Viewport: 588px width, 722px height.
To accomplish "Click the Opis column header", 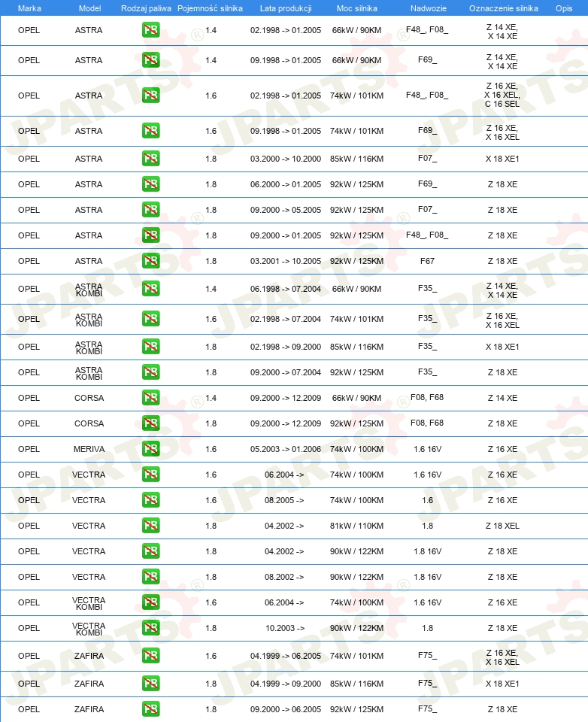I will click(x=564, y=8).
